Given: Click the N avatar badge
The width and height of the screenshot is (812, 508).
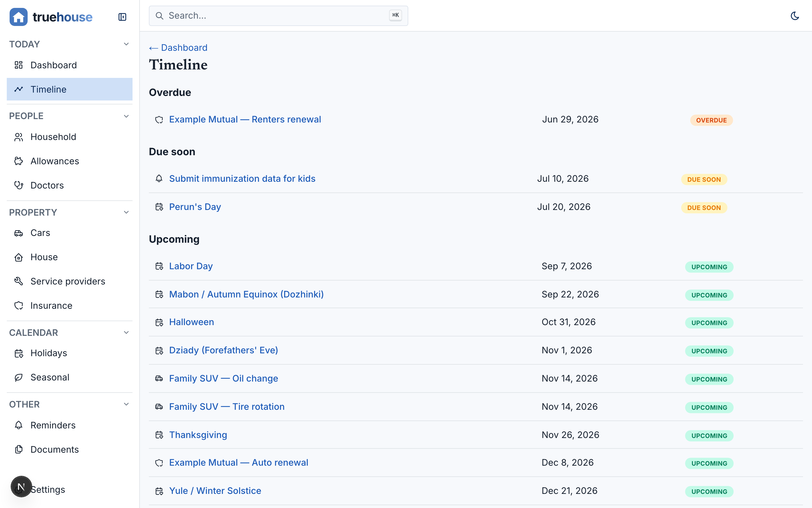Looking at the screenshot, I should 21,487.
